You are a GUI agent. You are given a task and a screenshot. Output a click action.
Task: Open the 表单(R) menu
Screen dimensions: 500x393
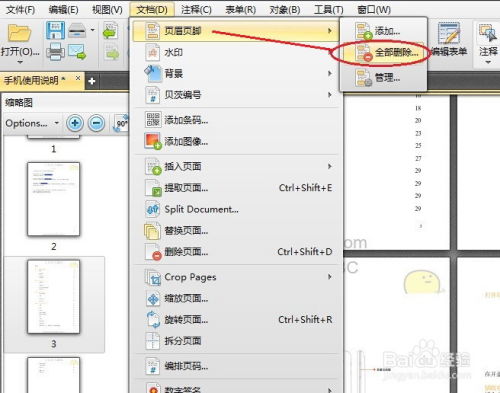tap(240, 10)
